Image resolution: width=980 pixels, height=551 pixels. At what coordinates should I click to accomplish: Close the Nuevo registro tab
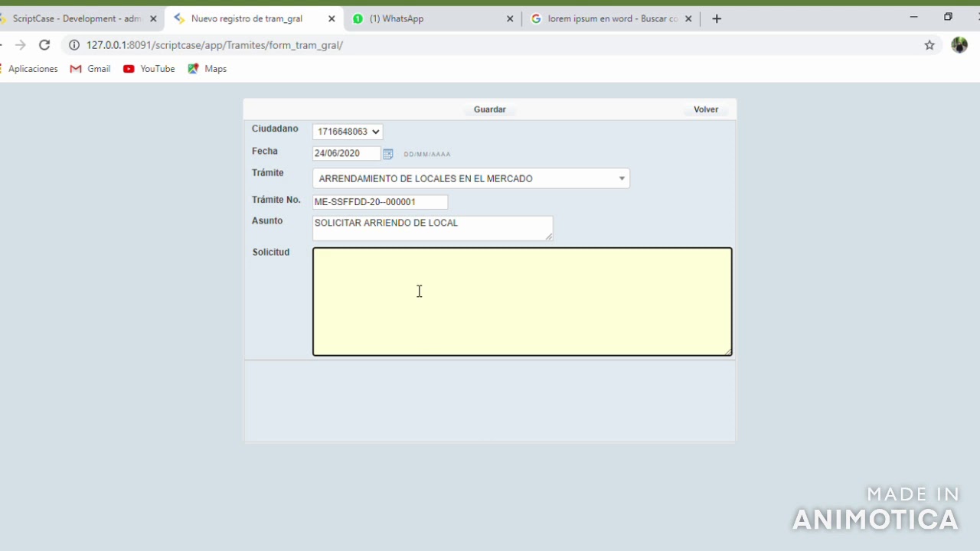tap(332, 18)
